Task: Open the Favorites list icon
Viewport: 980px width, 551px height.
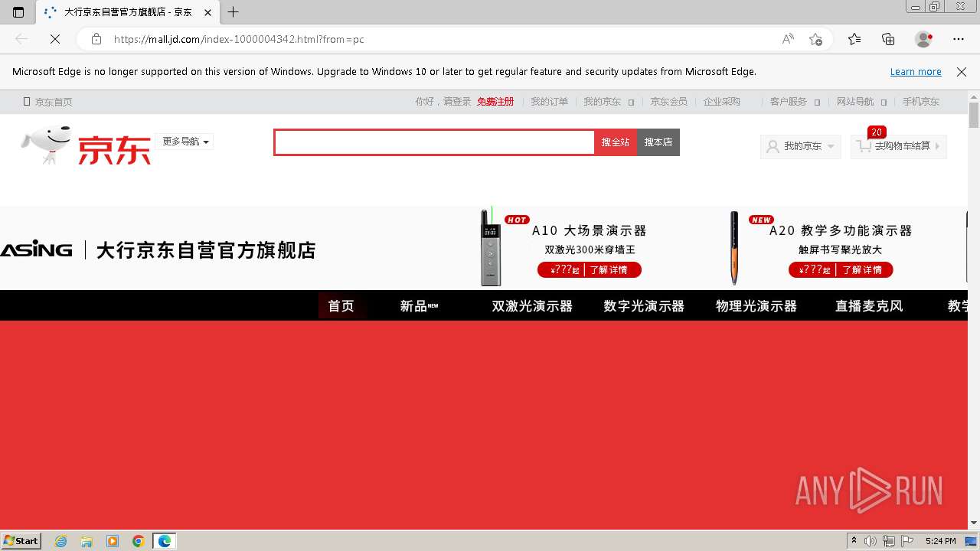Action: pyautogui.click(x=854, y=39)
